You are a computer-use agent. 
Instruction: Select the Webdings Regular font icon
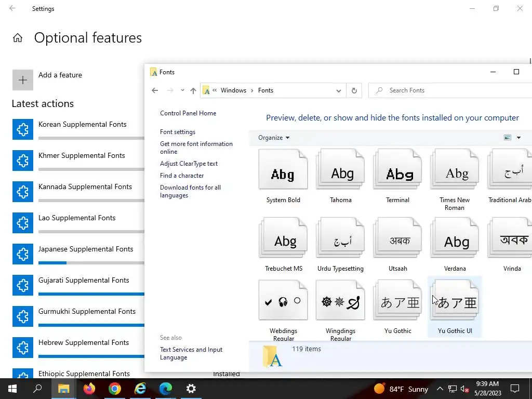click(x=283, y=300)
